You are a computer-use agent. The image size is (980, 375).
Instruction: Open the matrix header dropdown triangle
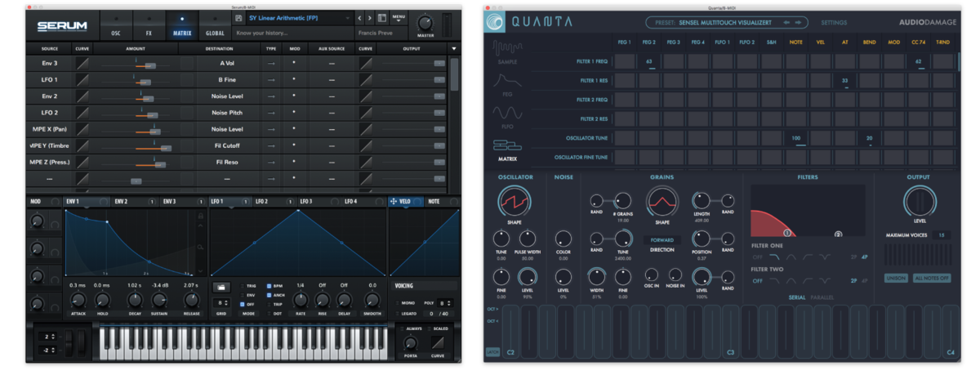[x=453, y=48]
